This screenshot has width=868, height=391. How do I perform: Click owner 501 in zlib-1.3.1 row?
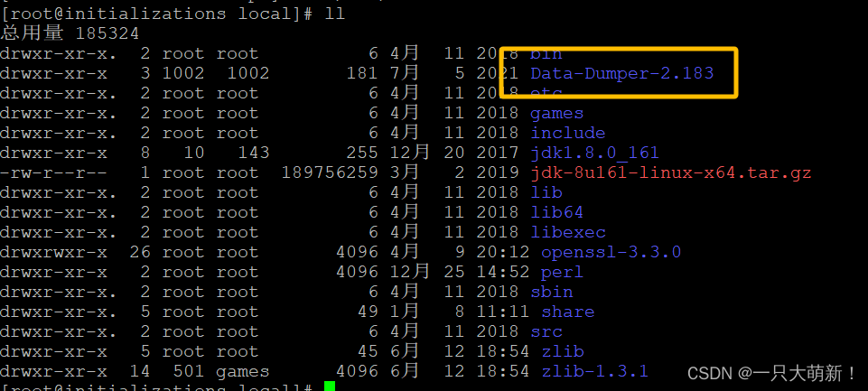(x=190, y=371)
